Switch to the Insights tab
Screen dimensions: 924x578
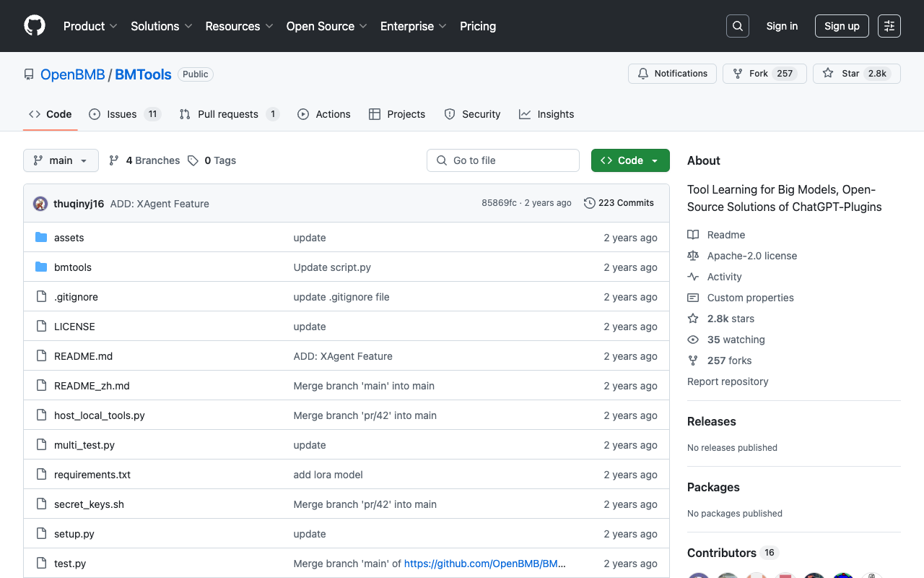[546, 114]
